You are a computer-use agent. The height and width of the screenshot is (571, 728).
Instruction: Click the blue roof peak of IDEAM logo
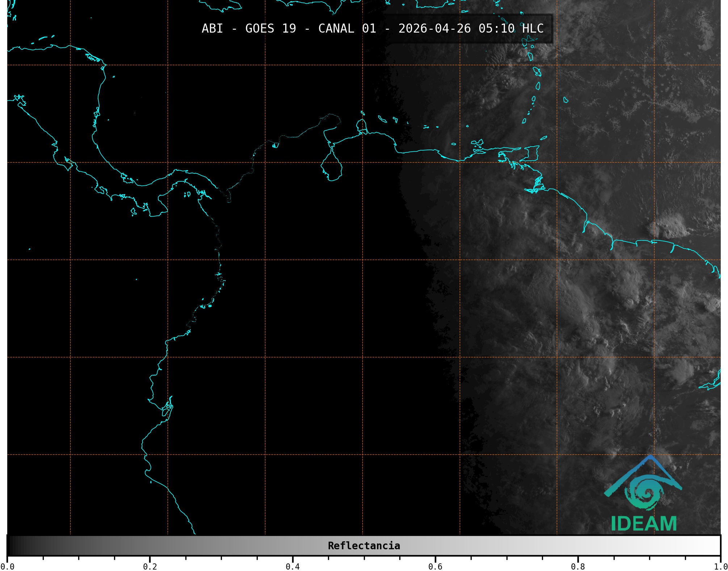[651, 458]
